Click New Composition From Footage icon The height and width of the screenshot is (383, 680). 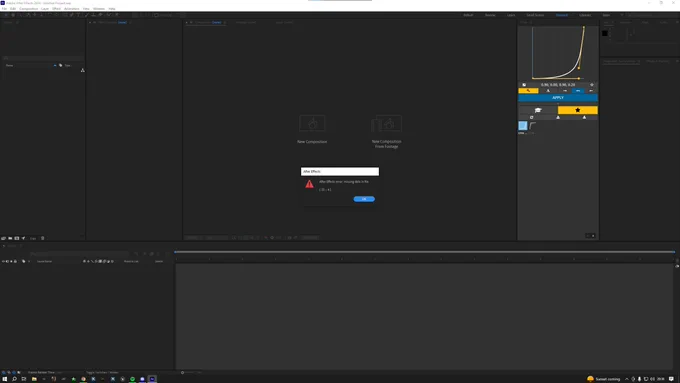pos(386,123)
